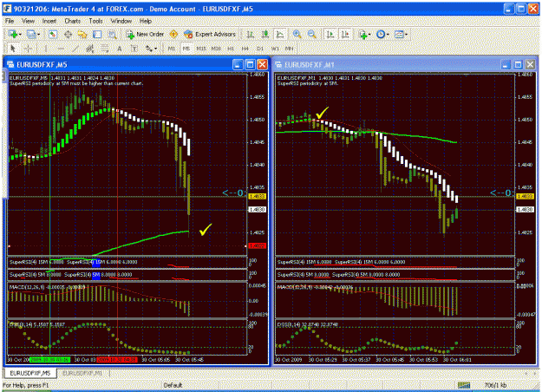The width and height of the screenshot is (542, 392).
Task: Minimize the EURUSDFXF,M1 chart window
Action: [506, 65]
